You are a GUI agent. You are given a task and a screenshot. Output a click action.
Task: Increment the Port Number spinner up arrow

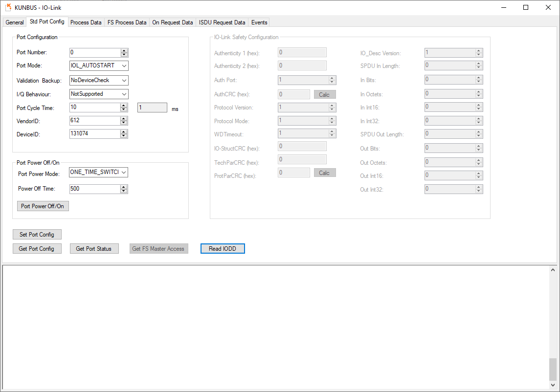point(124,51)
